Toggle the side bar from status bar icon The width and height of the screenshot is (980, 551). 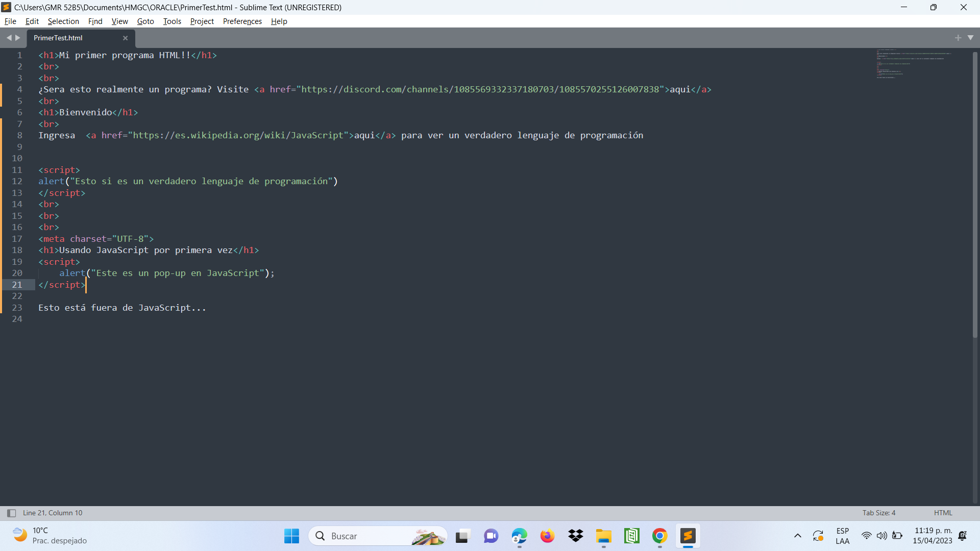coord(11,513)
